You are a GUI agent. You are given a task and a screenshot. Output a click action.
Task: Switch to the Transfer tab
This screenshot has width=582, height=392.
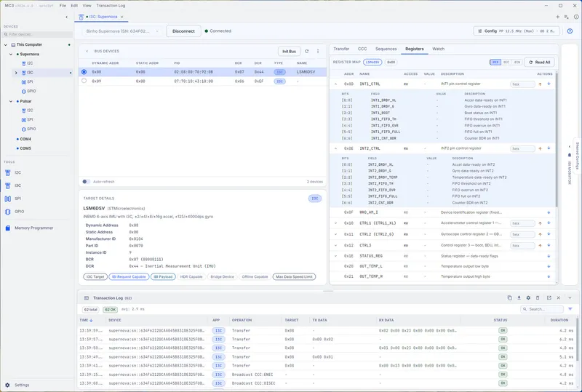click(x=341, y=49)
